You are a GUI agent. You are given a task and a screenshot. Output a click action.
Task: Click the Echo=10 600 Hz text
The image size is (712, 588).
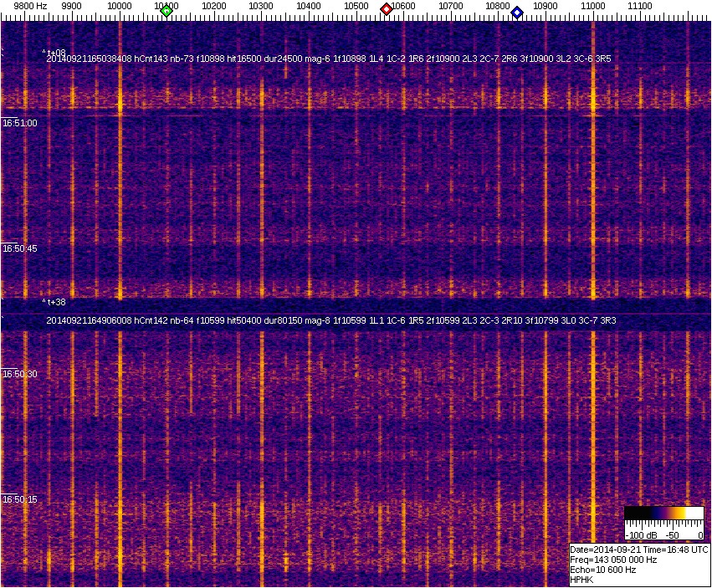pyautogui.click(x=602, y=570)
